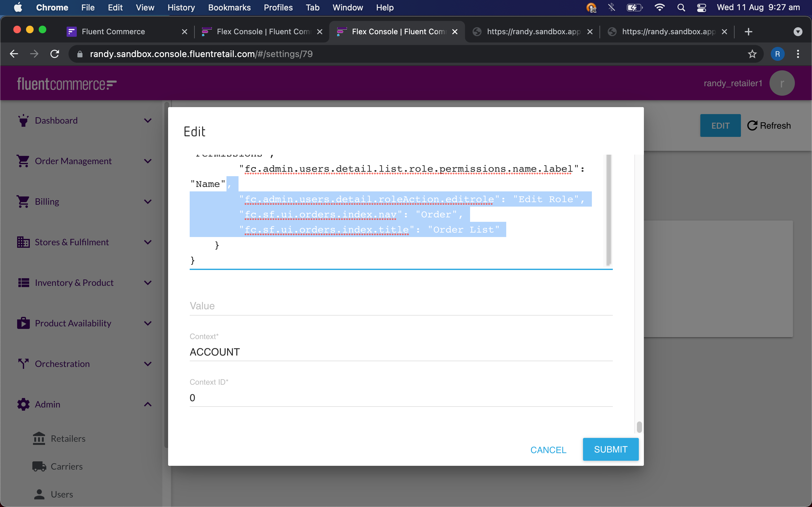Click the CANCEL button in dialog
The image size is (812, 507).
(548, 449)
